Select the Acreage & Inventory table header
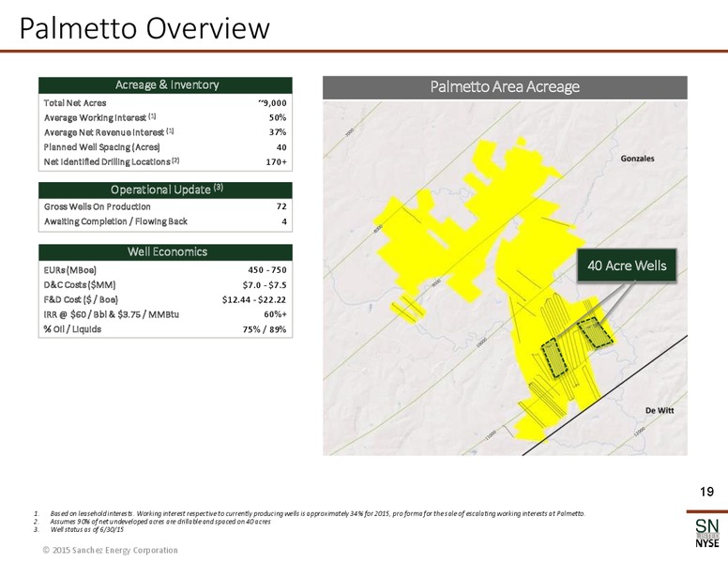This screenshot has width=728, height=563. [x=165, y=85]
